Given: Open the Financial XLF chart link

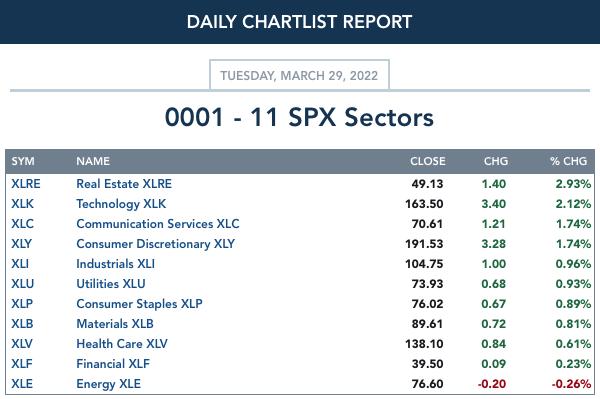Looking at the screenshot, I should pyautogui.click(x=113, y=364).
